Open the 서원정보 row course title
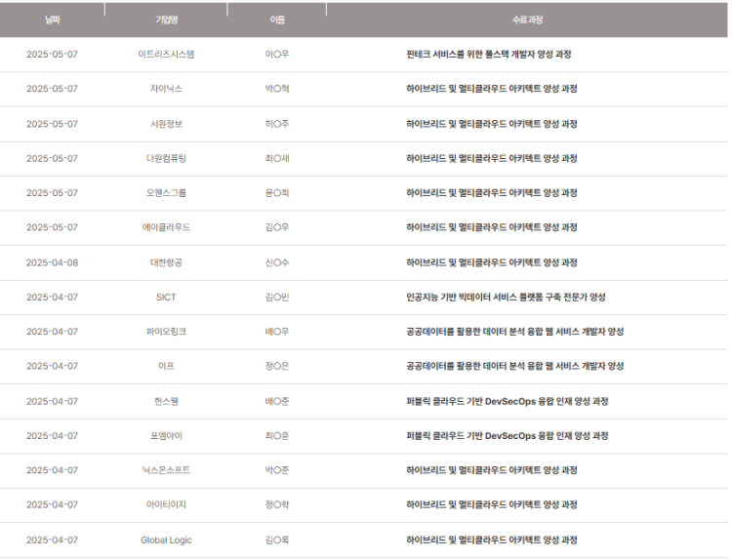The width and height of the screenshot is (732, 560). pos(492,124)
